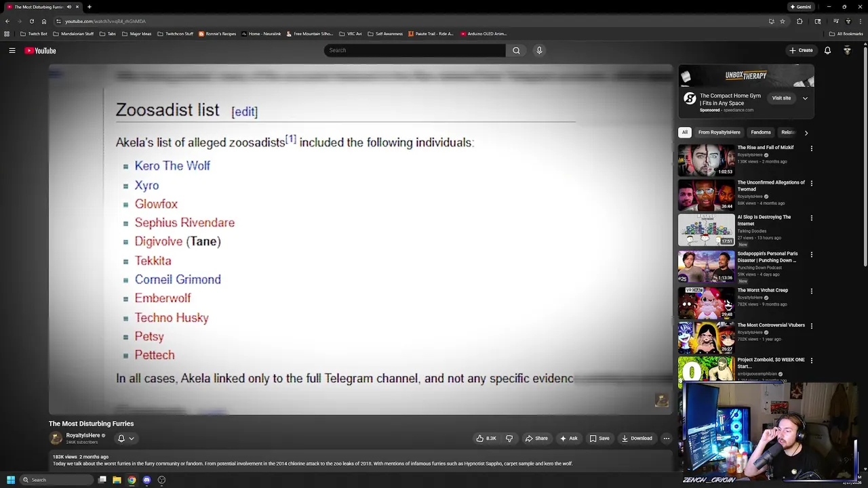Open a new browser tab

(89, 7)
